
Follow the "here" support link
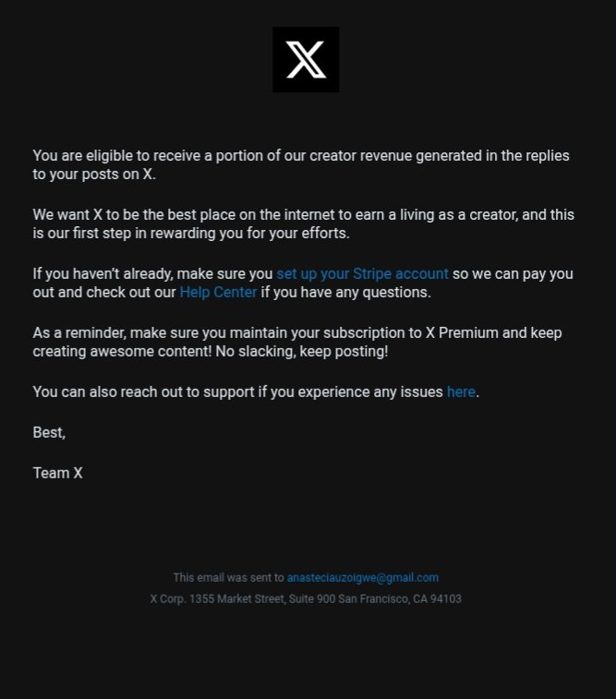pos(461,392)
